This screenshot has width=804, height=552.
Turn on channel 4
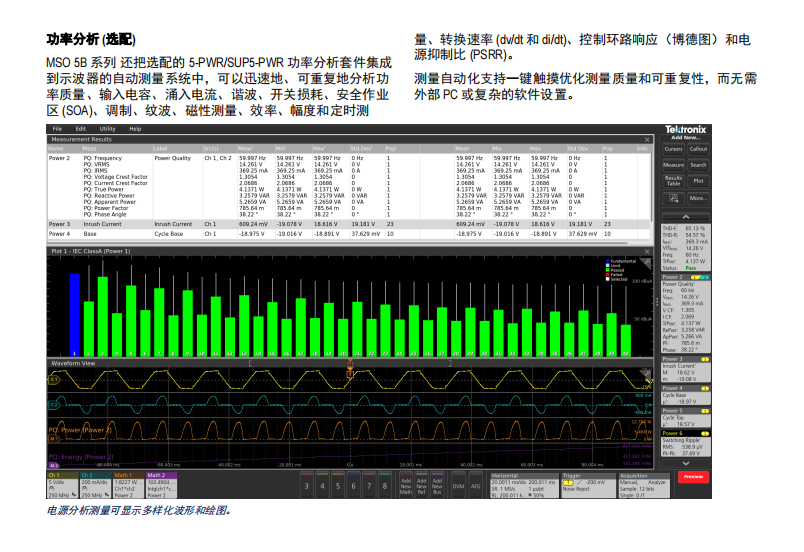point(322,485)
